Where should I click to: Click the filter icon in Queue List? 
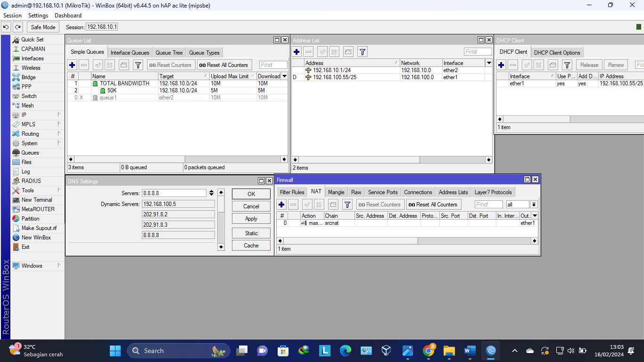tap(138, 65)
